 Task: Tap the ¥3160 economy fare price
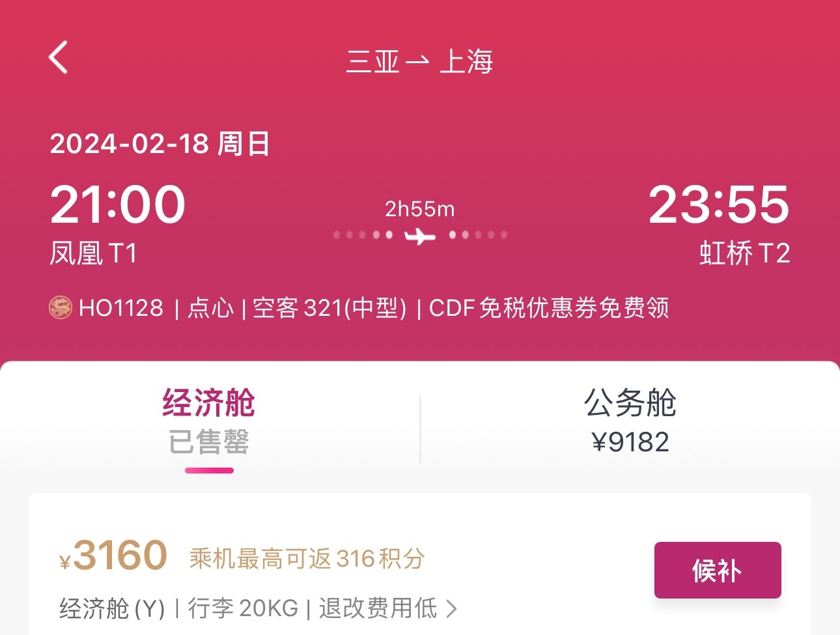click(114, 556)
